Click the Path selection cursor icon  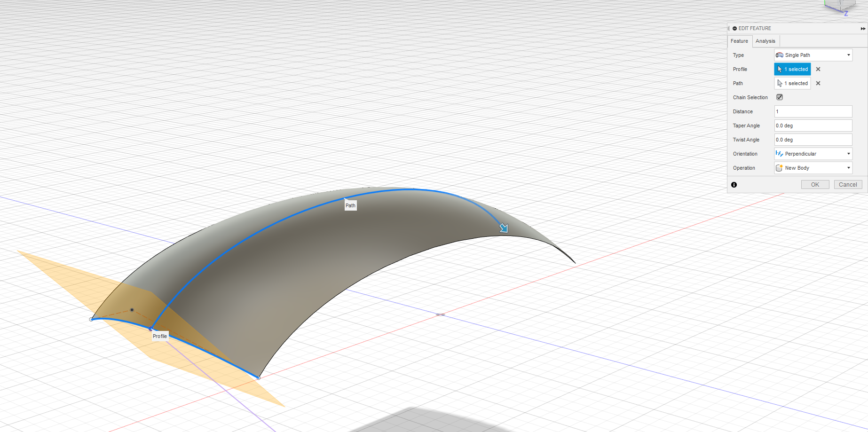[x=781, y=83]
